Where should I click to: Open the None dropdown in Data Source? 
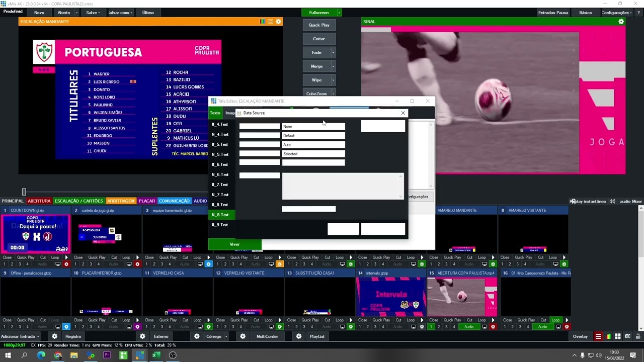[x=313, y=127]
